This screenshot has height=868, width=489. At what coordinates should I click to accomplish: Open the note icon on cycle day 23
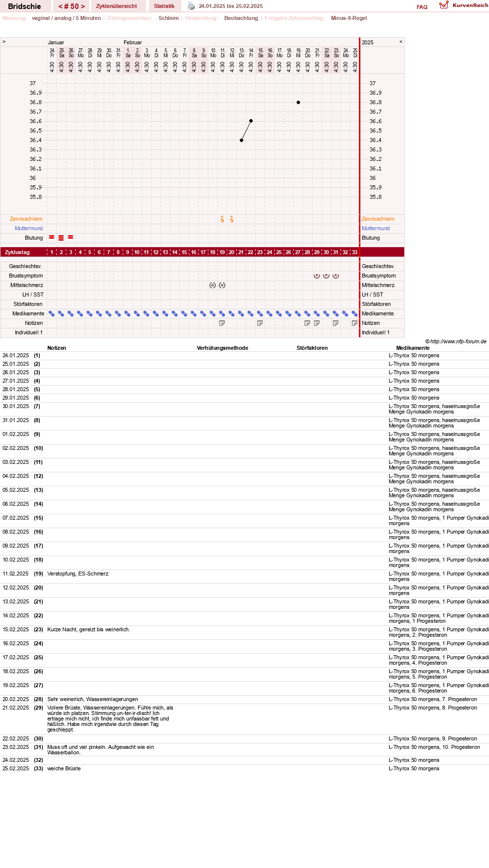click(x=260, y=323)
